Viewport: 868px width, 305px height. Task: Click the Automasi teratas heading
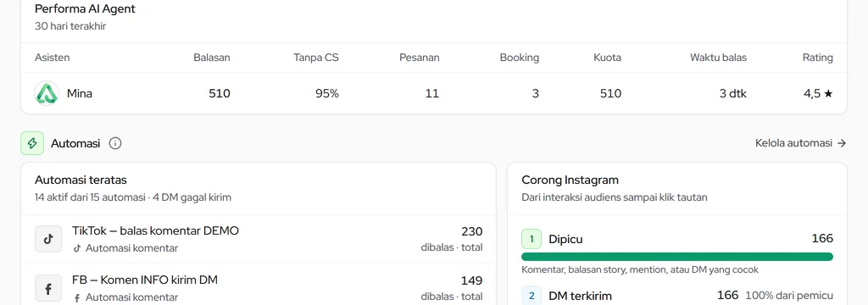click(81, 180)
